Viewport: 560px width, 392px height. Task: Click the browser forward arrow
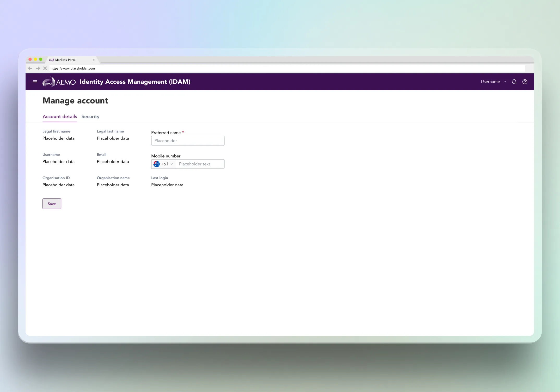click(38, 68)
